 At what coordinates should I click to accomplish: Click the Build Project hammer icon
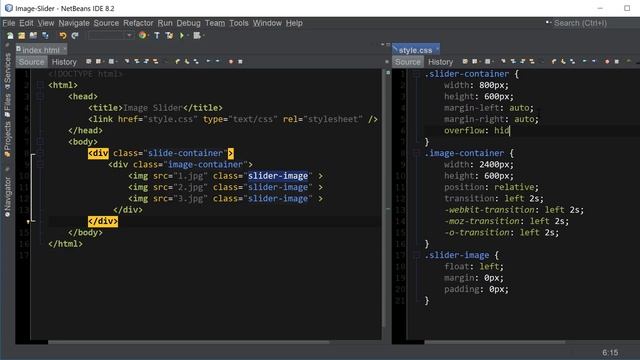pos(157,36)
